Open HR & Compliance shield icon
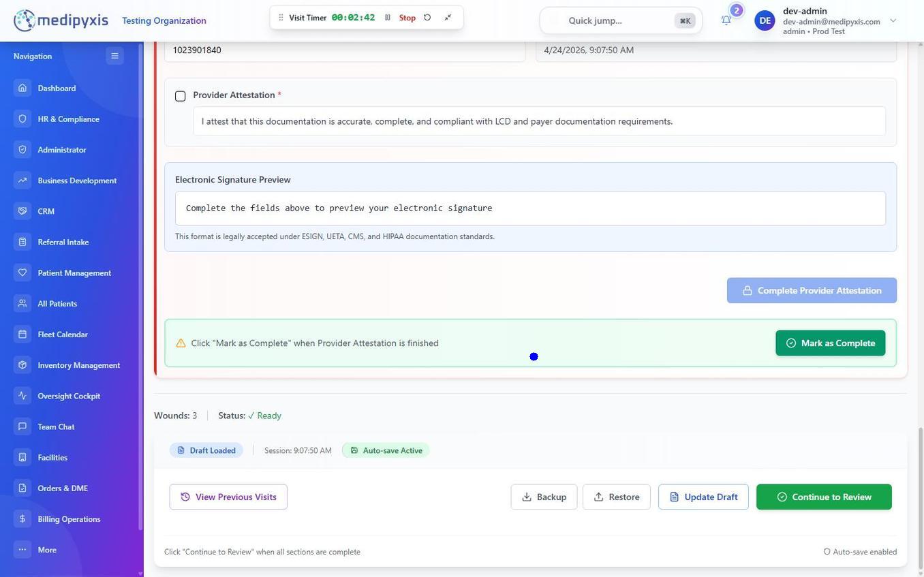Screen dimensions: 924x577 [22, 119]
